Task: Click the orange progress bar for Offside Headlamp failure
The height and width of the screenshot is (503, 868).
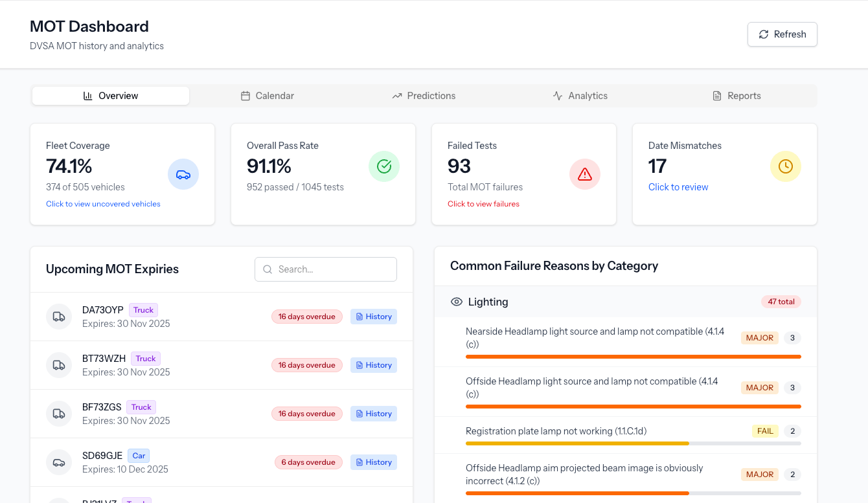Action: pyautogui.click(x=634, y=407)
